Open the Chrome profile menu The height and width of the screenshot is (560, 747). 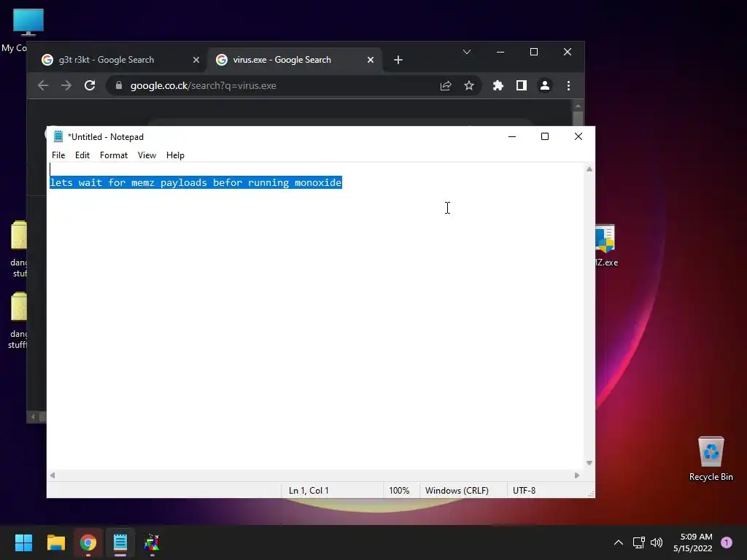[x=544, y=86]
